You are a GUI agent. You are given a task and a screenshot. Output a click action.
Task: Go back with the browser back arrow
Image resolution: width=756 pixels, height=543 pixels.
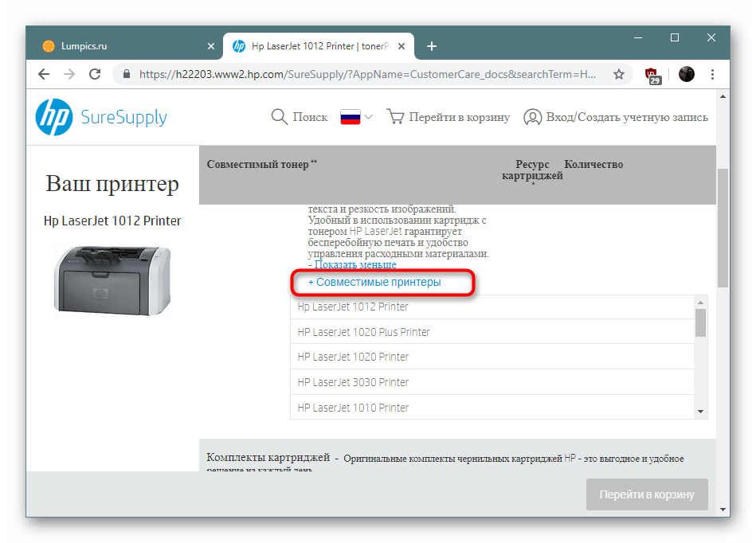click(x=44, y=74)
